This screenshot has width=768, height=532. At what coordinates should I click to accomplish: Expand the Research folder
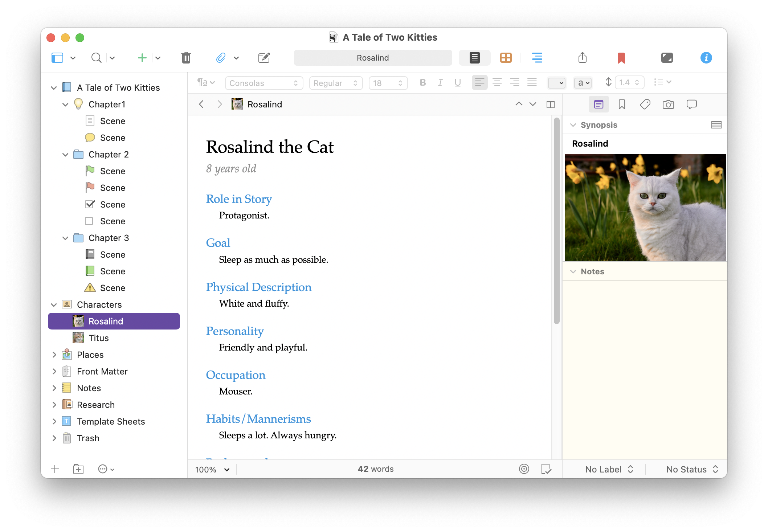(x=54, y=405)
